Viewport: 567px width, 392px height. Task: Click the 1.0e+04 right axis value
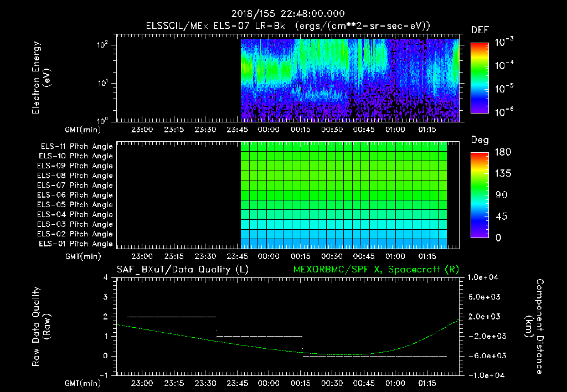[483, 277]
